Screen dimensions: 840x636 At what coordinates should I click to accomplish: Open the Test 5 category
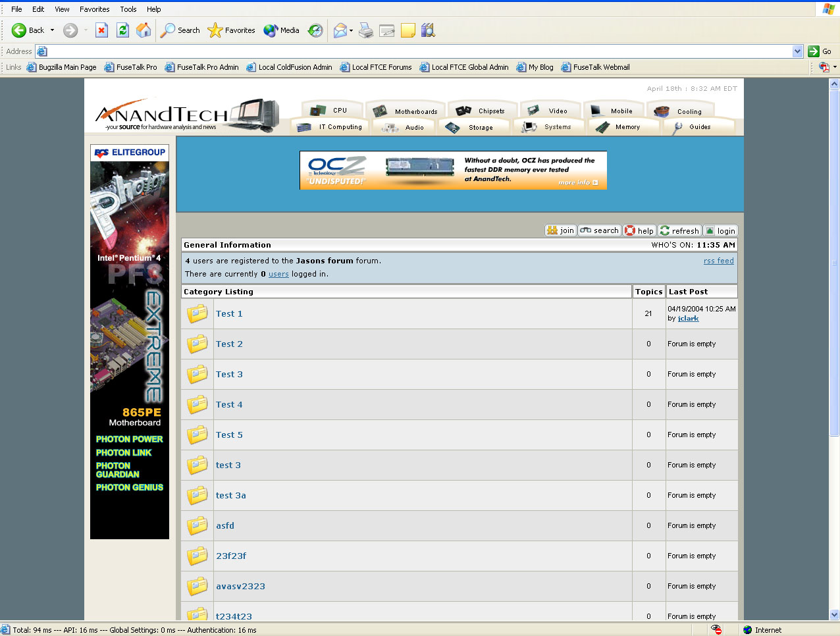coord(229,435)
